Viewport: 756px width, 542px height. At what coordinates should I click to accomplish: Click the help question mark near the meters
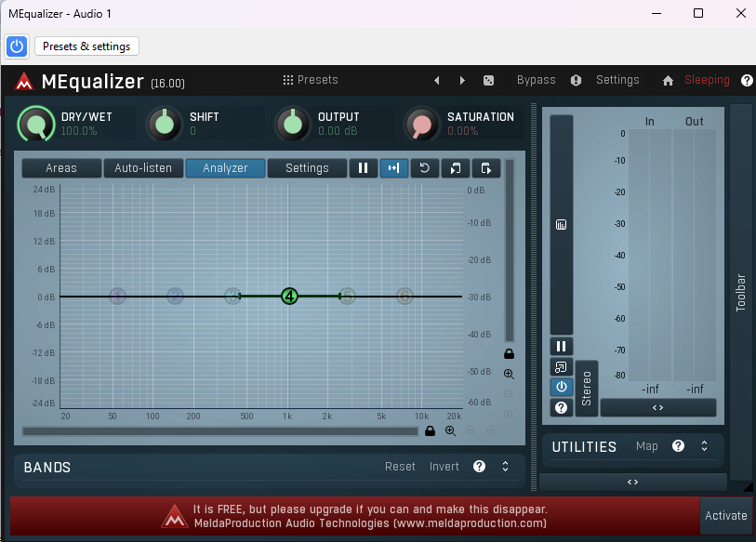click(x=561, y=407)
